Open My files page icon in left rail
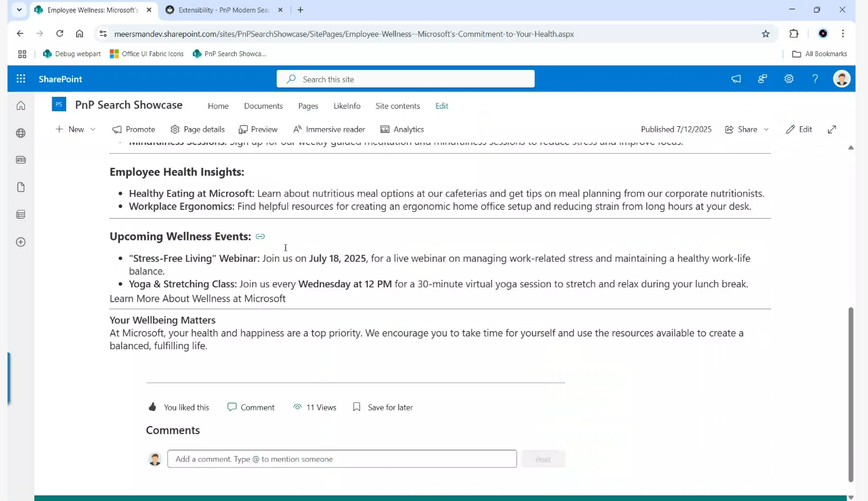The height and width of the screenshot is (501, 868). (21, 187)
